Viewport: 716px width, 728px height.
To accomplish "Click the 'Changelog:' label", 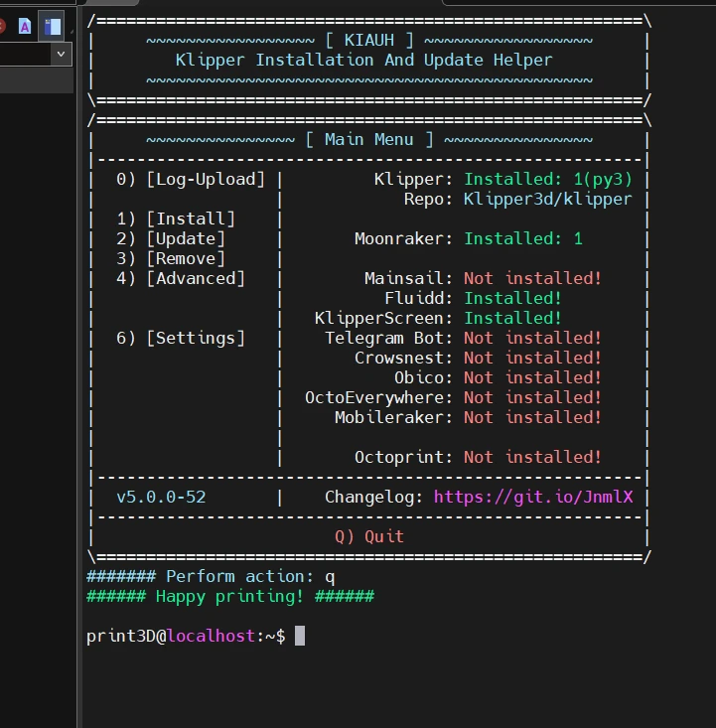I will tap(373, 498).
